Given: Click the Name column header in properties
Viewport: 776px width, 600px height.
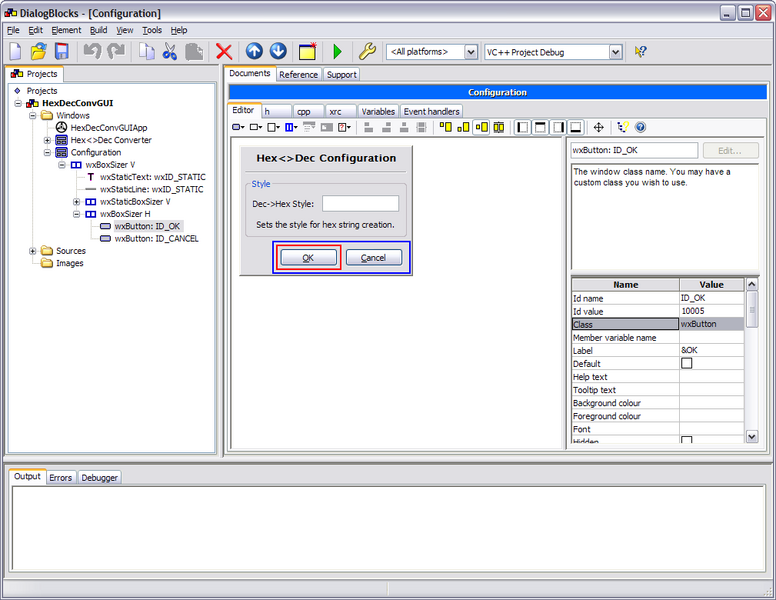Looking at the screenshot, I should point(626,285).
